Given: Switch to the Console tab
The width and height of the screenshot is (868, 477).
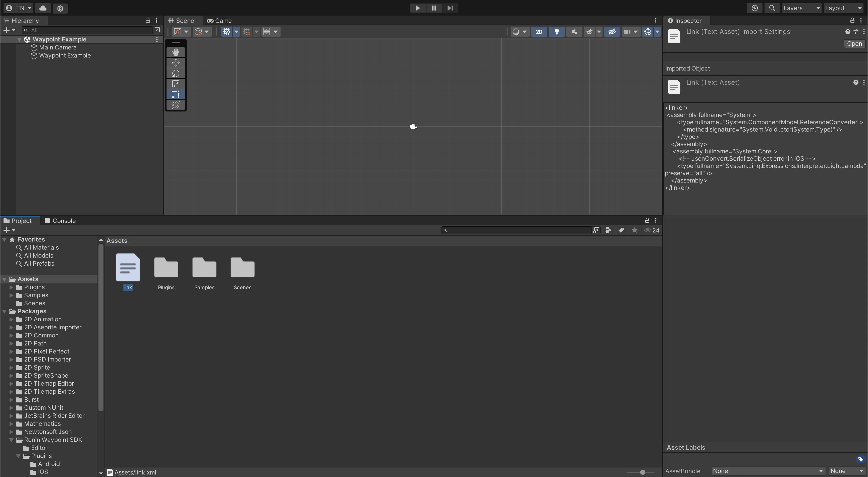Looking at the screenshot, I should click(60, 221).
